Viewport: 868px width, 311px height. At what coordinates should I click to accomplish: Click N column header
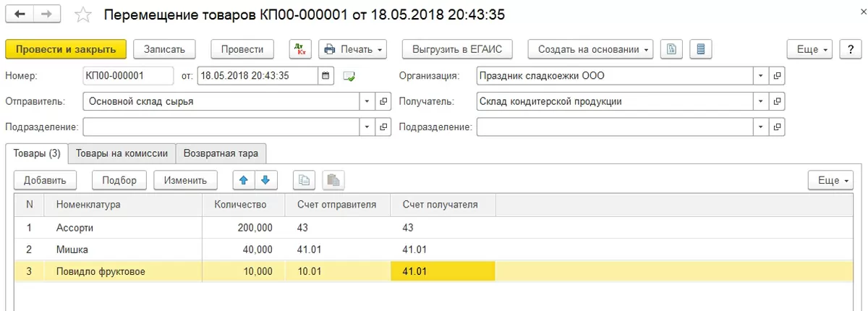[30, 205]
